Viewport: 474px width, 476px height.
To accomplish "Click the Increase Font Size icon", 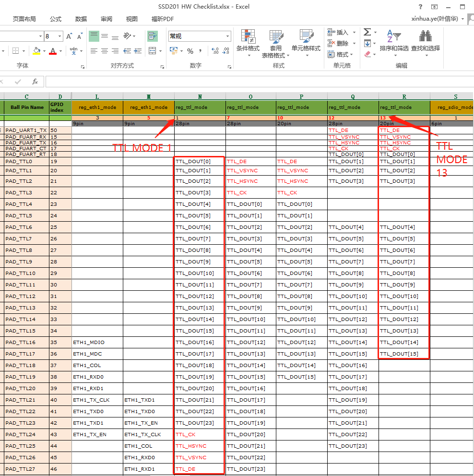I will pyautogui.click(x=70, y=36).
